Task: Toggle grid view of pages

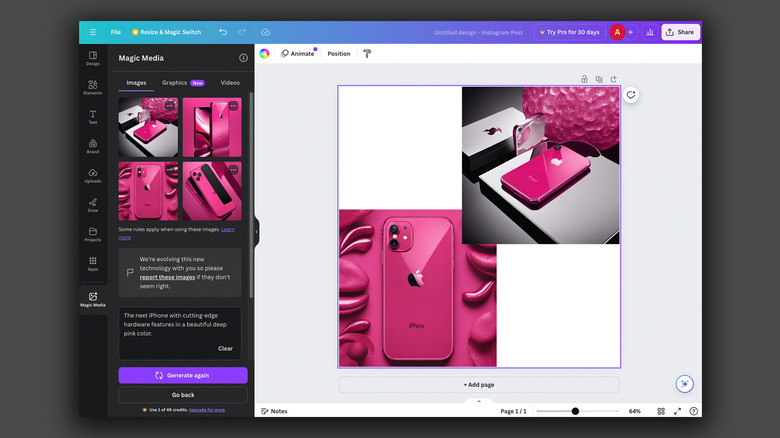Action: (660, 411)
